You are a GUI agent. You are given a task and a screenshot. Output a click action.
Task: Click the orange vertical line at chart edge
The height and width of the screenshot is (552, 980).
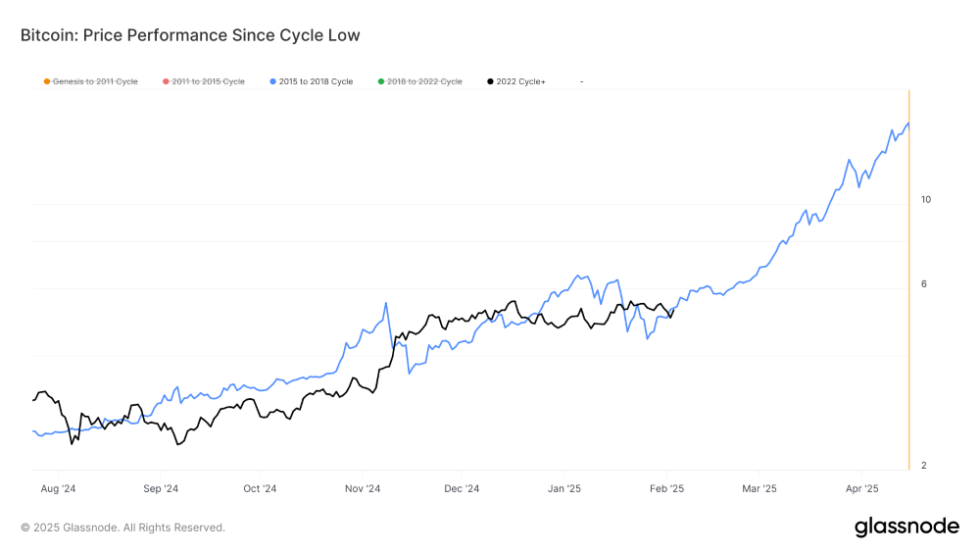pyautogui.click(x=910, y=294)
